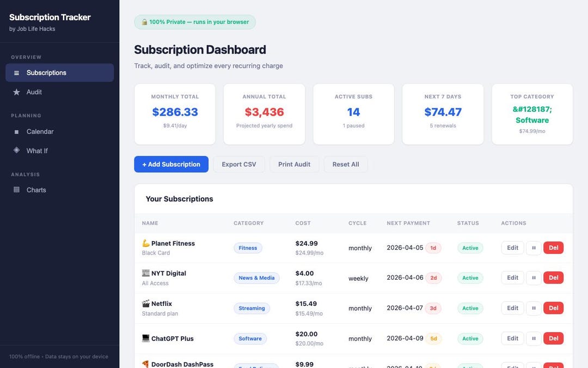Image resolution: width=588 pixels, height=368 pixels.
Task: Open the Charts analysis page
Action: pyautogui.click(x=60, y=190)
